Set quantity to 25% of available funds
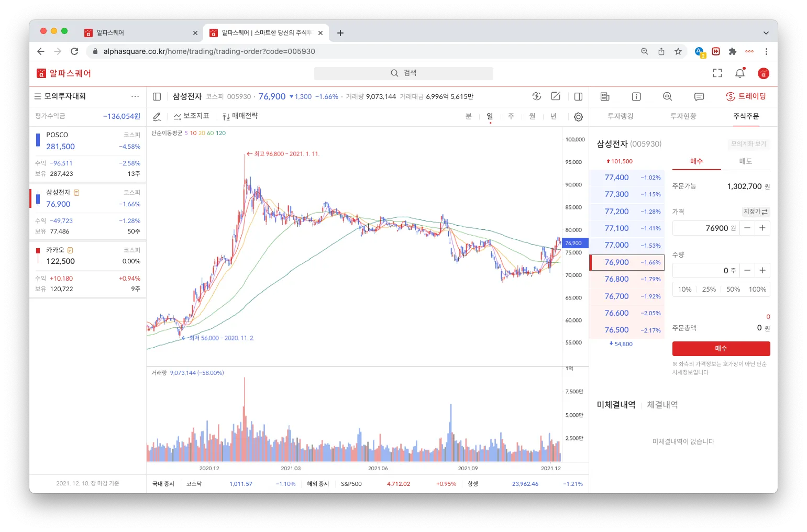The image size is (807, 532). point(709,290)
